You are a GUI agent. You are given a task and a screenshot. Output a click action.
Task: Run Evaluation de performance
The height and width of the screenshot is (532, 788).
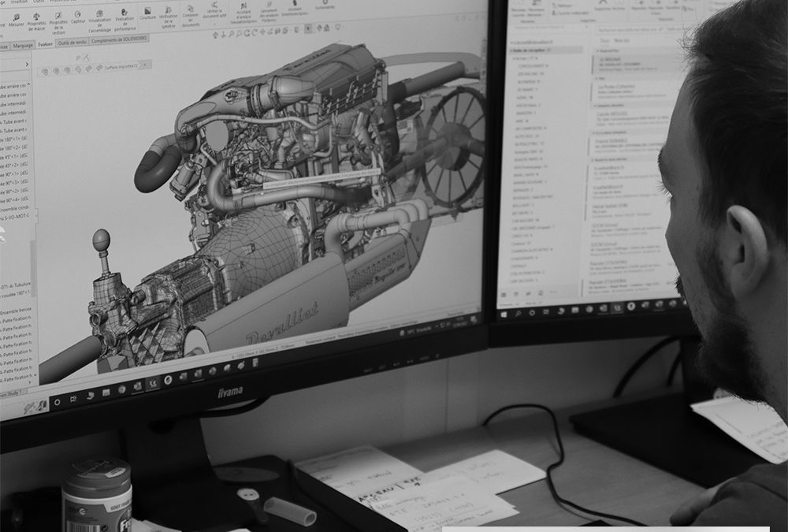(x=125, y=20)
